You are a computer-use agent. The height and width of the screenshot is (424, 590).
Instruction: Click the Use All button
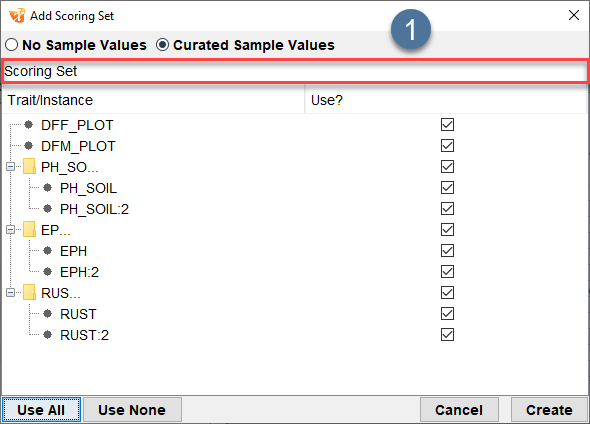pos(41,410)
